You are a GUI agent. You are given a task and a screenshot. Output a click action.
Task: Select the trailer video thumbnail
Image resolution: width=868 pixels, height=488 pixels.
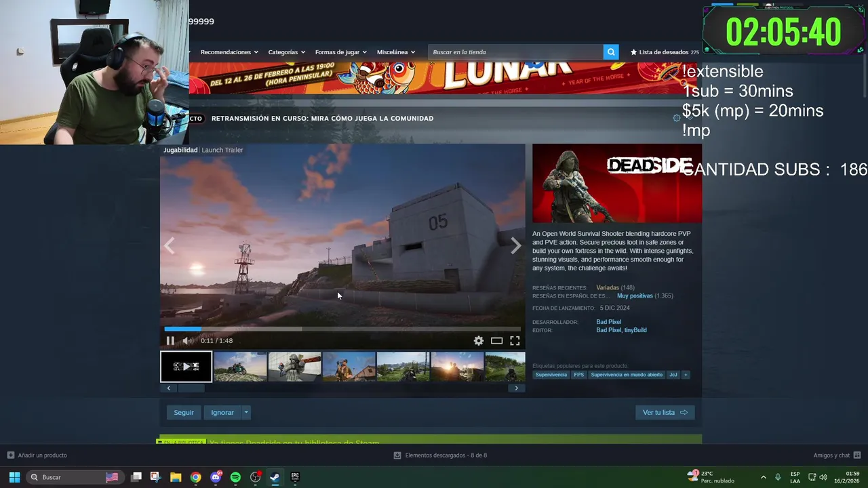[x=186, y=367]
